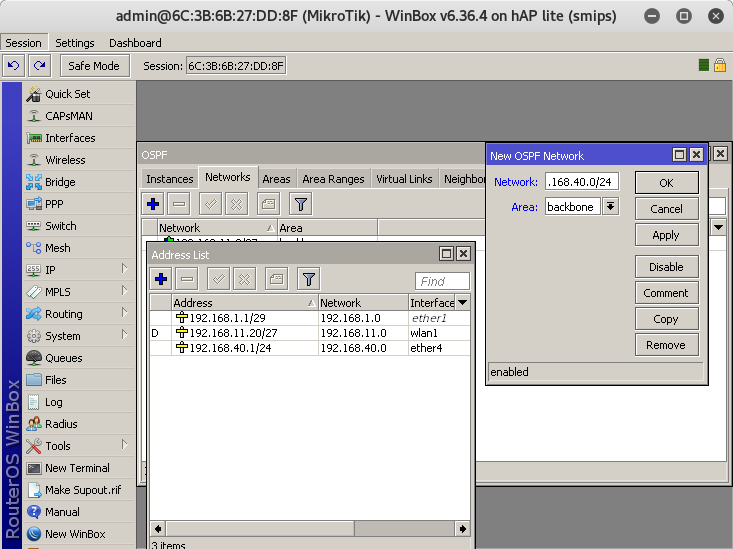Select the address row 192.168.11.20/27
Image resolution: width=733 pixels, height=549 pixels.
tap(310, 333)
